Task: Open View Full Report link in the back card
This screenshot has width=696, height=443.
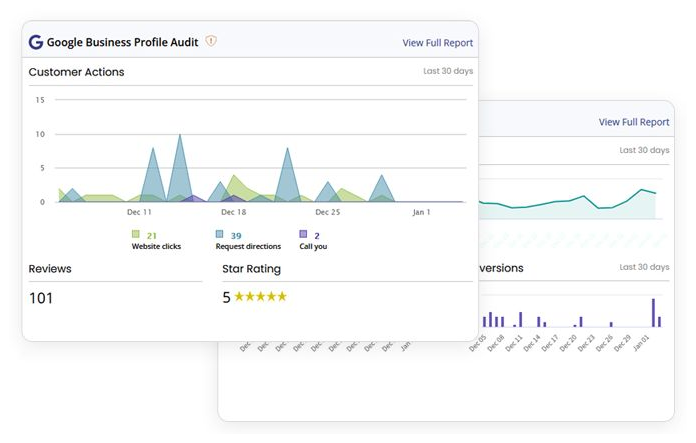Action: coord(633,122)
